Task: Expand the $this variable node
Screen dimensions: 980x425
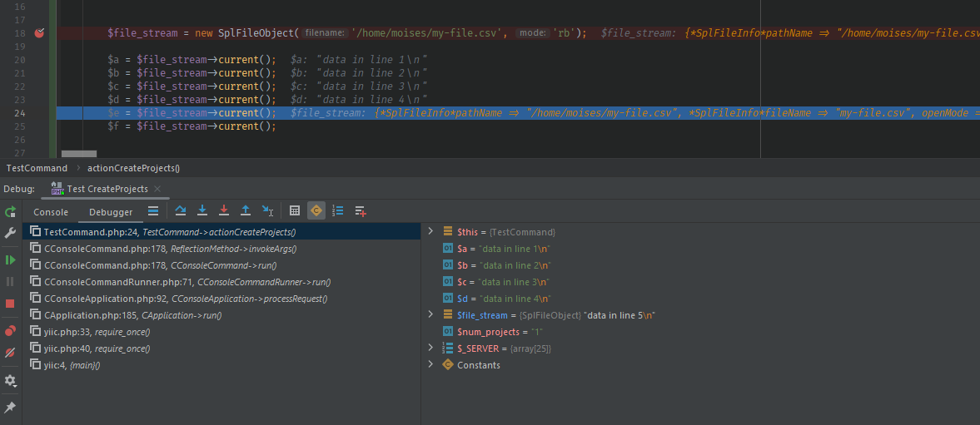Action: [430, 232]
